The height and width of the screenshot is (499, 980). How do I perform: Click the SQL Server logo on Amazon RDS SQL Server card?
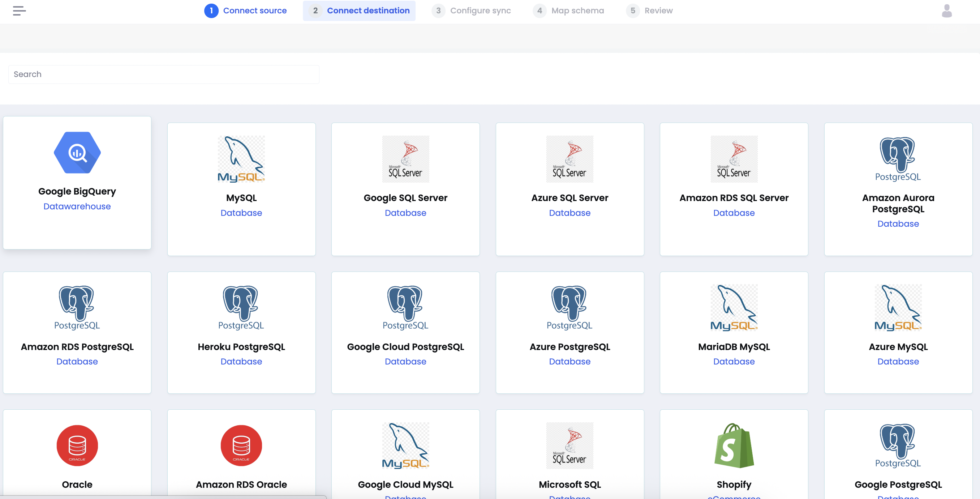(734, 159)
